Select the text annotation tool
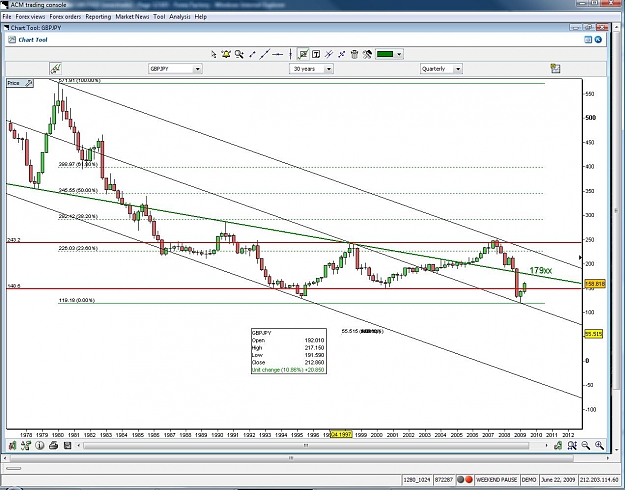The image size is (625, 490). [x=316, y=54]
